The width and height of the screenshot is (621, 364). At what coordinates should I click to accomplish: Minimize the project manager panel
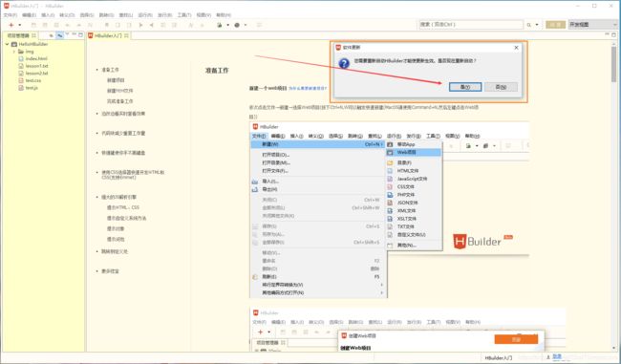[75, 34]
